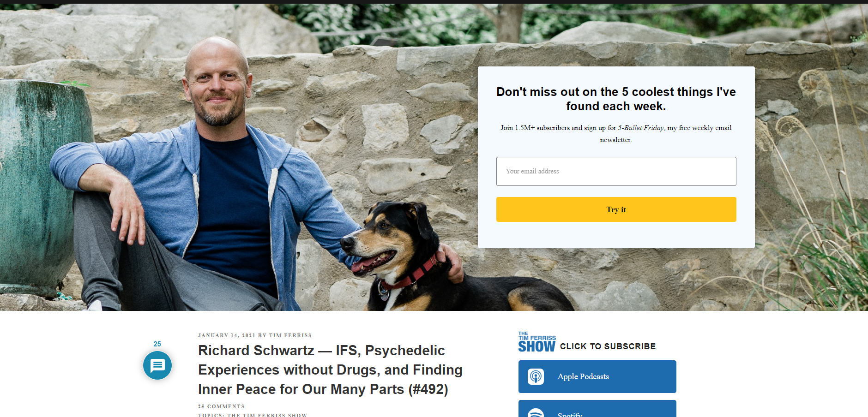
Task: Click the January 14, 2021 post date
Action: (226, 335)
